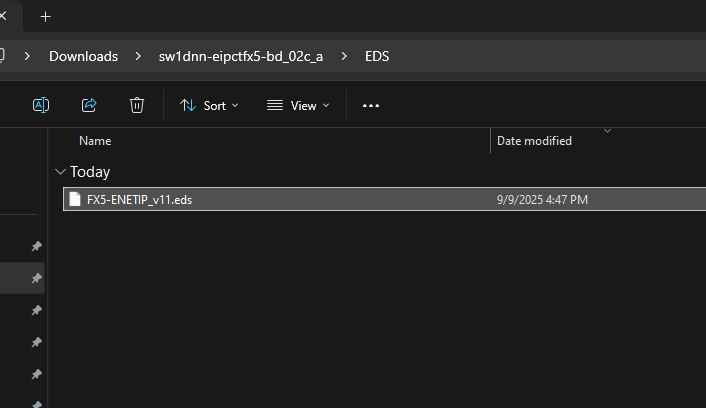This screenshot has width=706, height=408.
Task: Click the pin icon on the highlighted sidebar item
Action: click(x=36, y=278)
